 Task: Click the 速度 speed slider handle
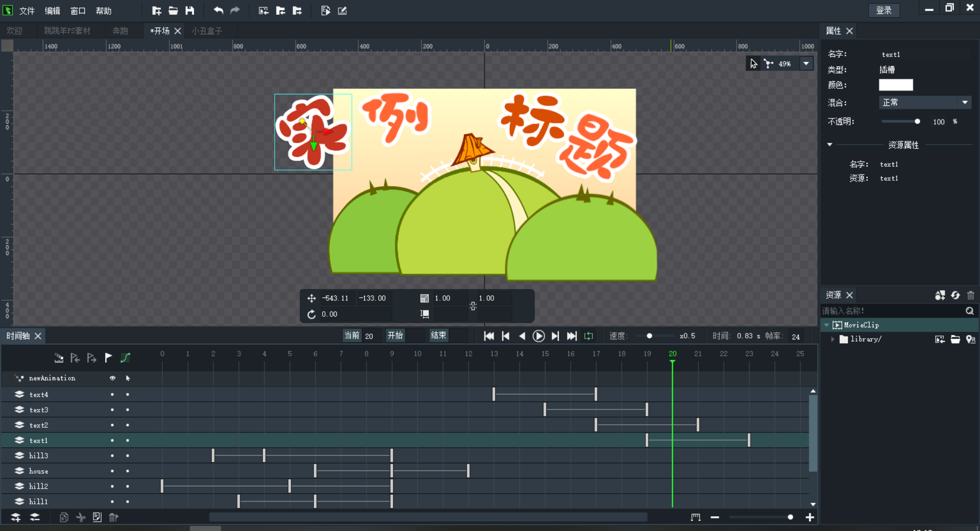click(x=649, y=336)
